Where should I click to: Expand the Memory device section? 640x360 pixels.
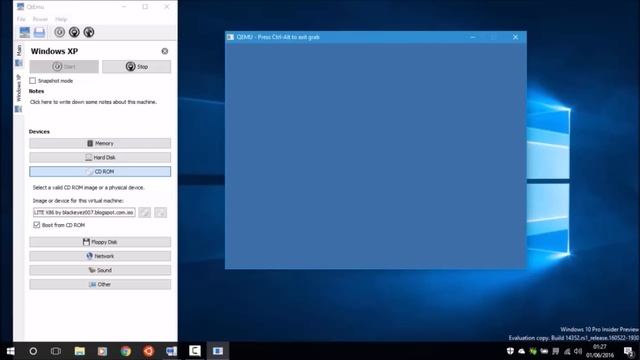tap(100, 143)
